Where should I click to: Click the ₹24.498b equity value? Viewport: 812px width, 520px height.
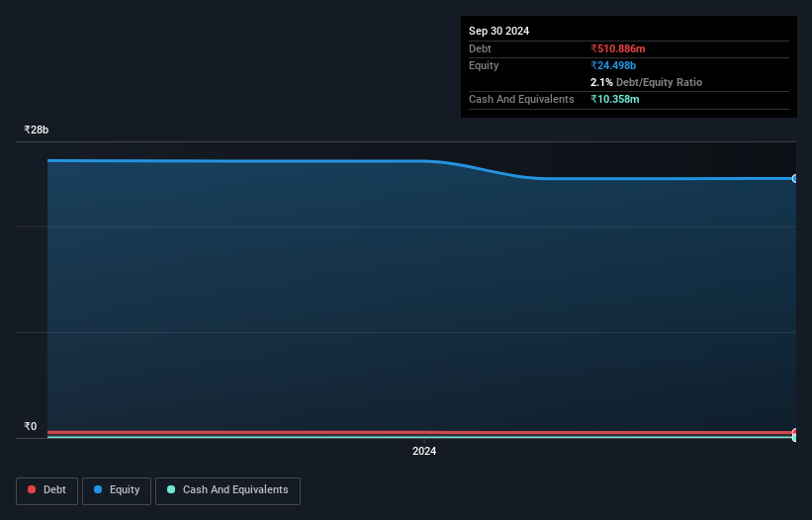[x=613, y=65]
